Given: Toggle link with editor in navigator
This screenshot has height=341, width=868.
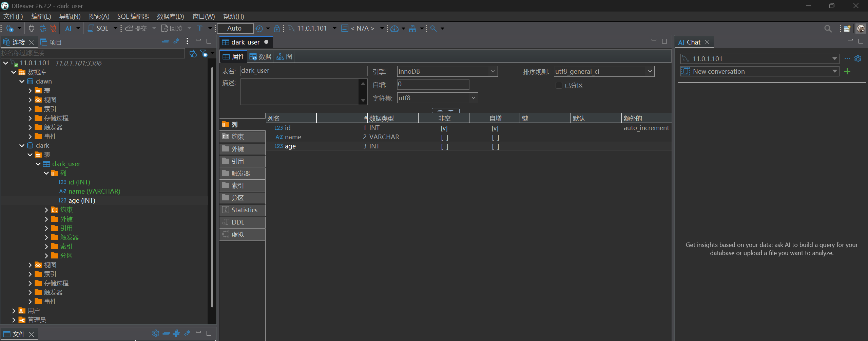Looking at the screenshot, I should coord(176,41).
